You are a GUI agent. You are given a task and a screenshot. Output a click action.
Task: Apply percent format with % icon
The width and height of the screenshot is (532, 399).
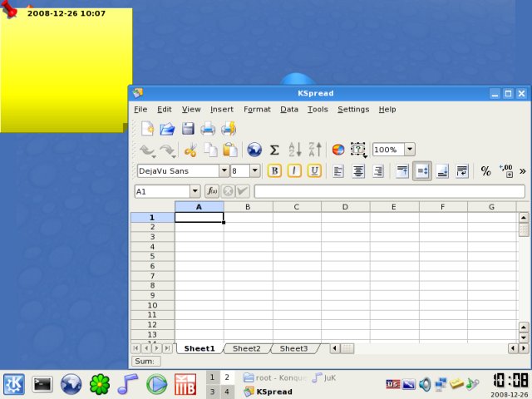pos(485,170)
